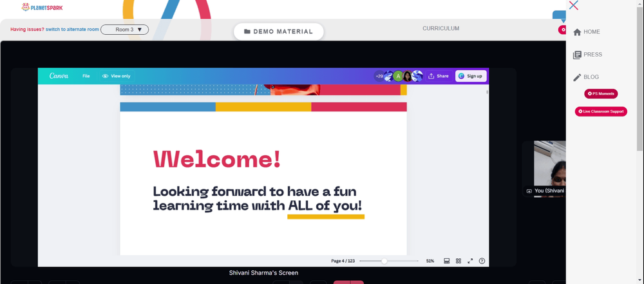Enter Canva fullscreen presentation mode
644x284 pixels.
tap(470, 261)
